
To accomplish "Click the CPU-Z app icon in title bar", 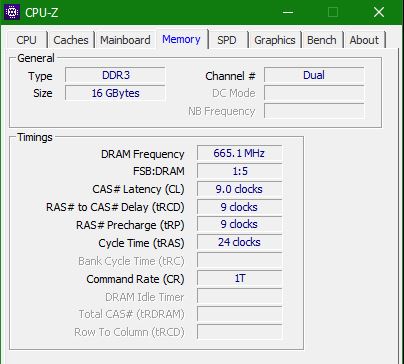I will (12, 12).
